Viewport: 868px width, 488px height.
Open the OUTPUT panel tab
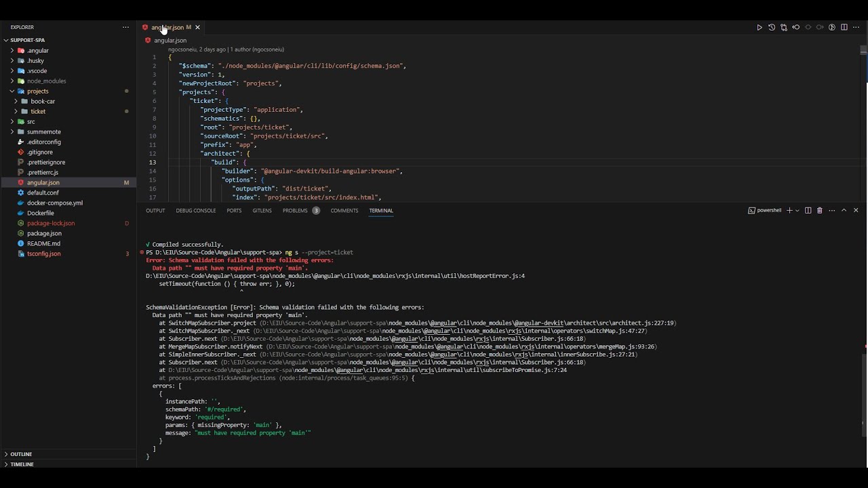click(x=155, y=211)
